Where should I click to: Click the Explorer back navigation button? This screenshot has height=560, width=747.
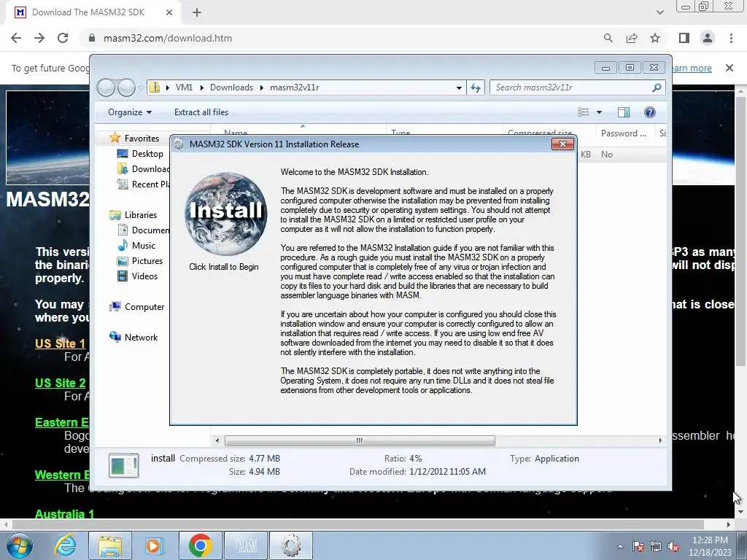tap(106, 87)
